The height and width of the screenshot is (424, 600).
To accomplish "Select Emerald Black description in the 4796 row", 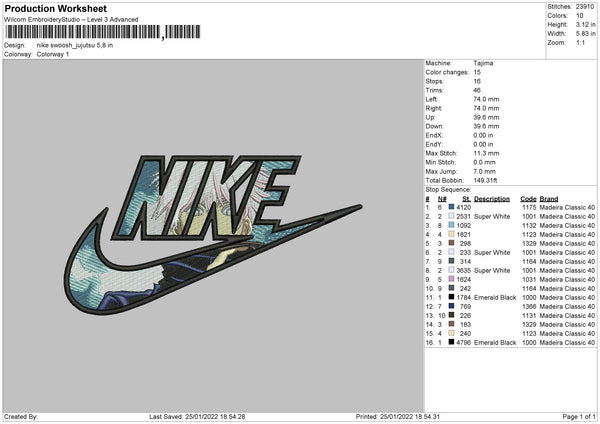I will pyautogui.click(x=495, y=342).
